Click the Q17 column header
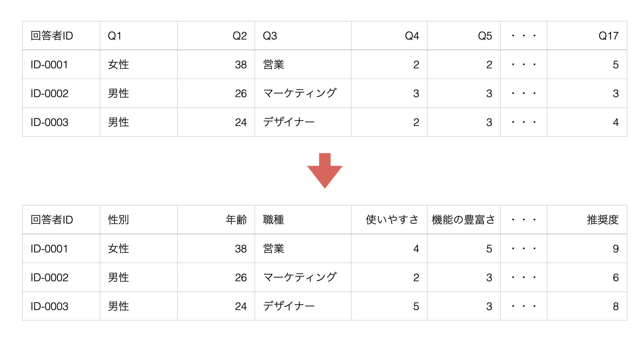The height and width of the screenshot is (337, 644). pos(587,36)
